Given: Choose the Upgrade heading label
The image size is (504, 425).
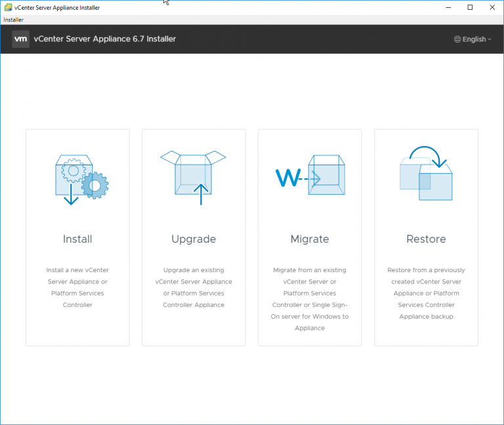Looking at the screenshot, I should click(x=194, y=239).
